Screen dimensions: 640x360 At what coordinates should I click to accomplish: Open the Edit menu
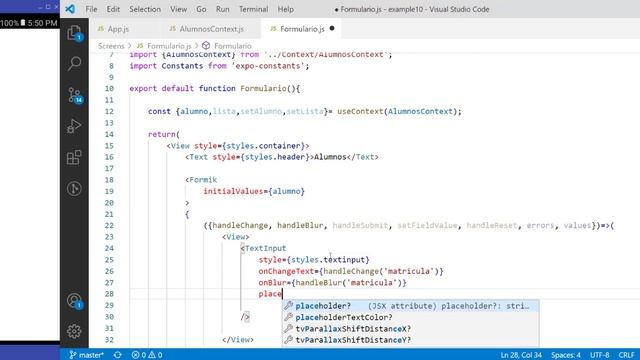point(113,9)
